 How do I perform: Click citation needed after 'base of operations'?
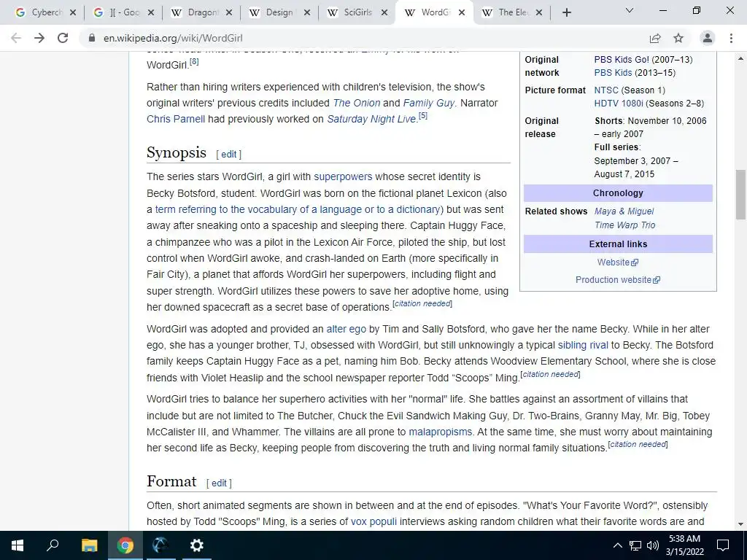(422, 303)
